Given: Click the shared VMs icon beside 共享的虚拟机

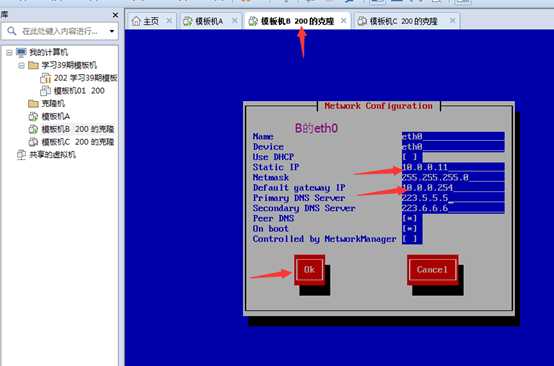Looking at the screenshot, I should [21, 155].
